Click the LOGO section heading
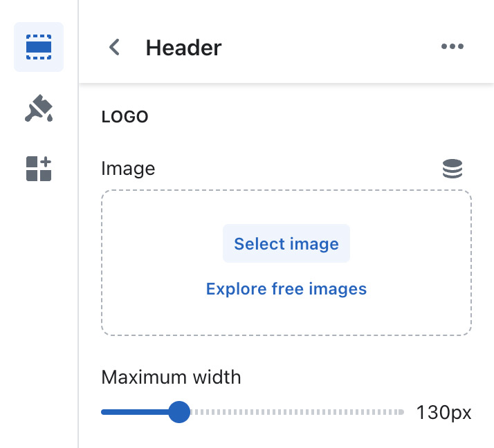 click(x=125, y=117)
